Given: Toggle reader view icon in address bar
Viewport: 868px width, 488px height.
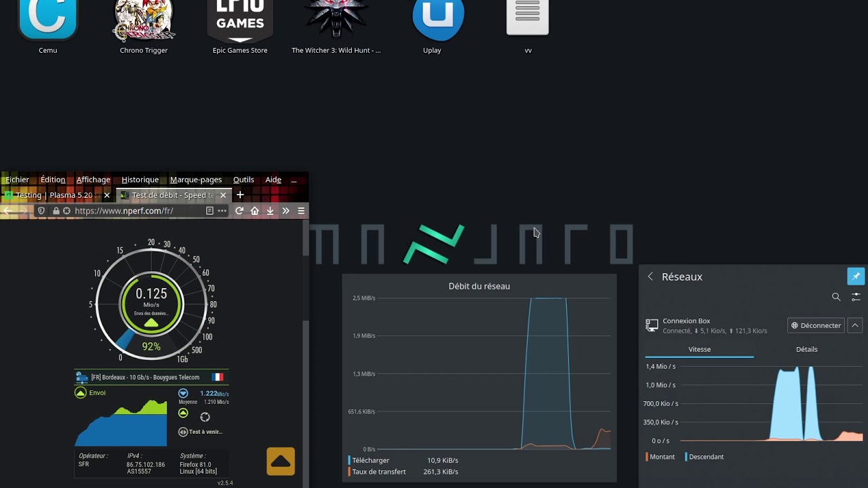Looking at the screenshot, I should point(210,211).
